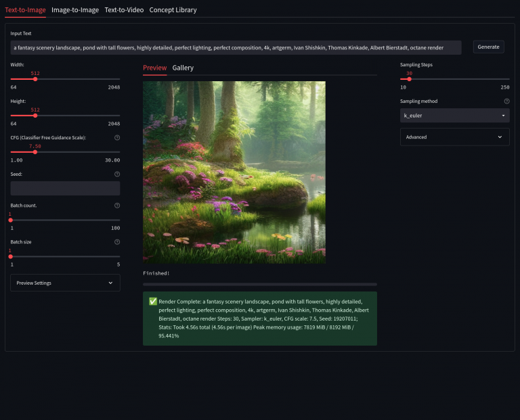Click the Input Text prompt field
The width and height of the screenshot is (520, 420).
coord(236,47)
